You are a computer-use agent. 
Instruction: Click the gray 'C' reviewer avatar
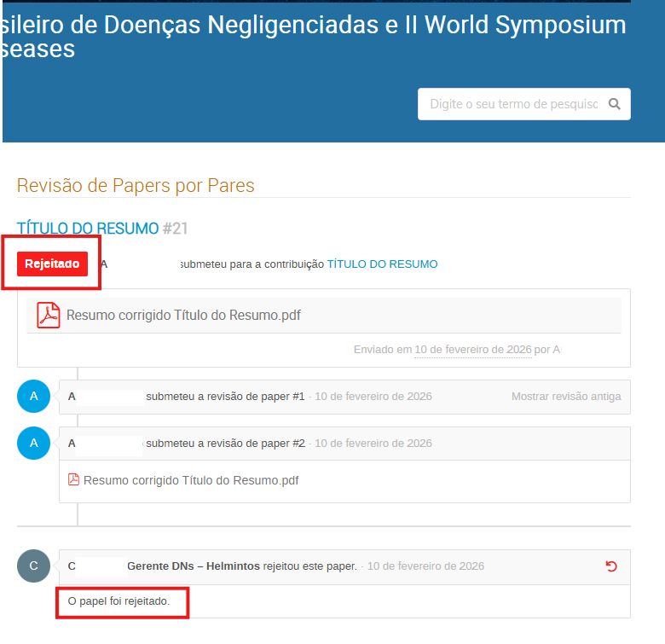(x=34, y=566)
